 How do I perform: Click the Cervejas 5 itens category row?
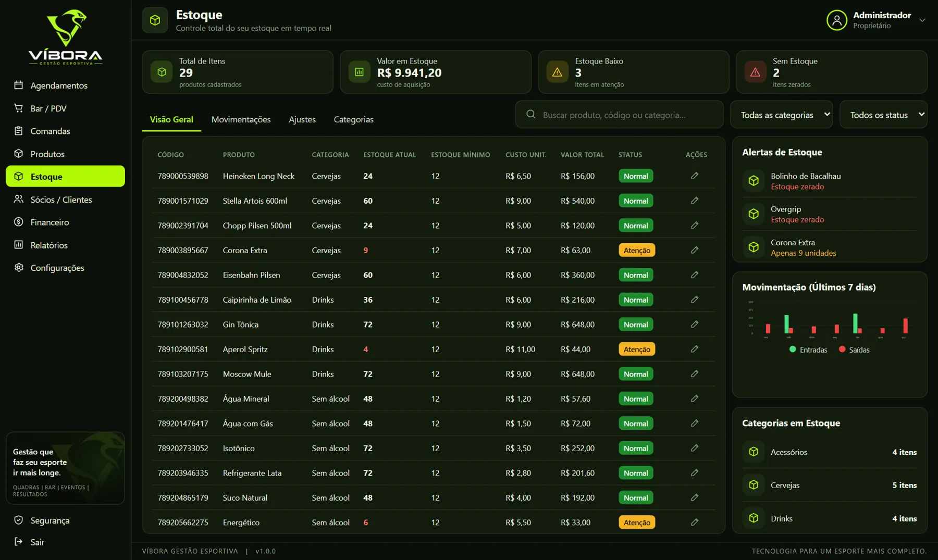coord(829,485)
